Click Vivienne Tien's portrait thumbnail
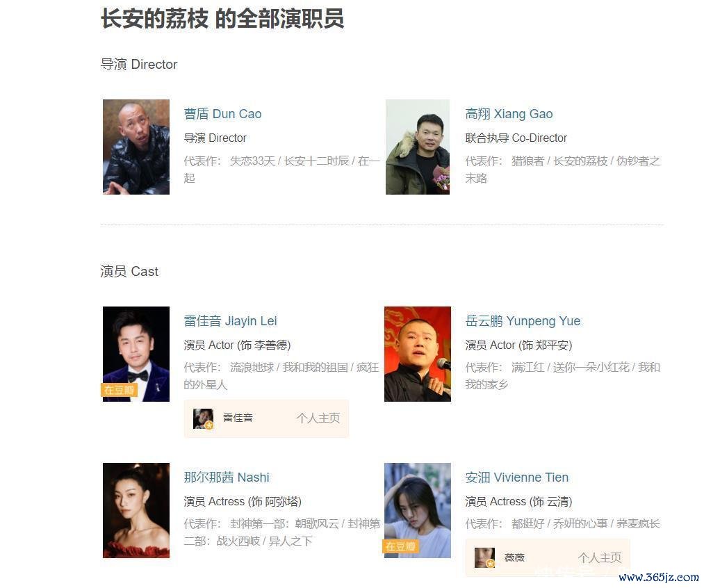 tap(418, 510)
